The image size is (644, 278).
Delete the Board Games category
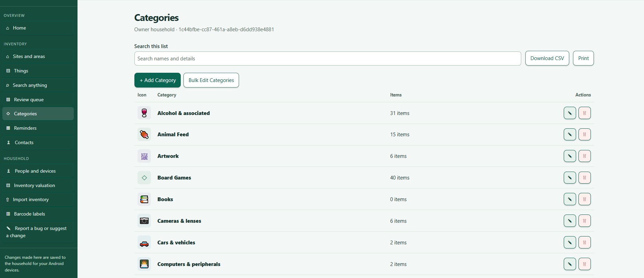pyautogui.click(x=584, y=177)
